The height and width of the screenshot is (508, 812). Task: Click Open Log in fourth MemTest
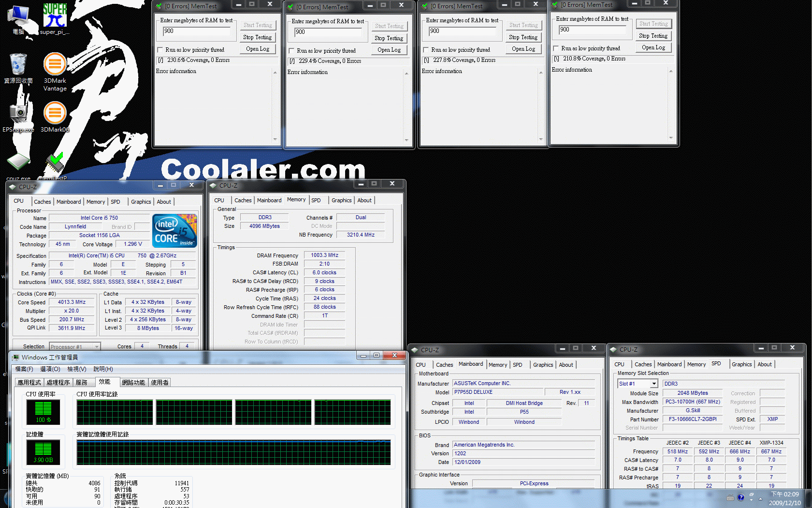tap(653, 47)
